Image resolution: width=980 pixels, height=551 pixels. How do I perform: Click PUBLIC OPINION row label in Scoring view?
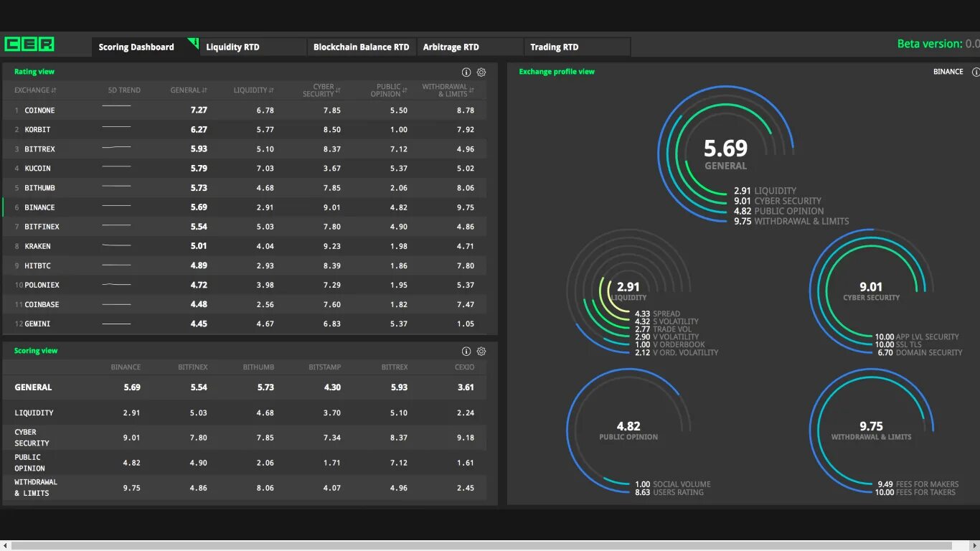point(29,463)
